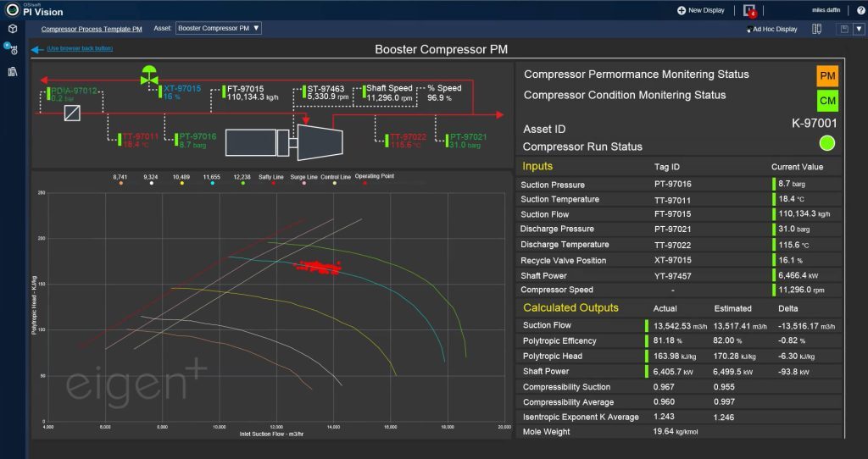
Task: Select the 12,238 legend entry
Action: pos(242,180)
